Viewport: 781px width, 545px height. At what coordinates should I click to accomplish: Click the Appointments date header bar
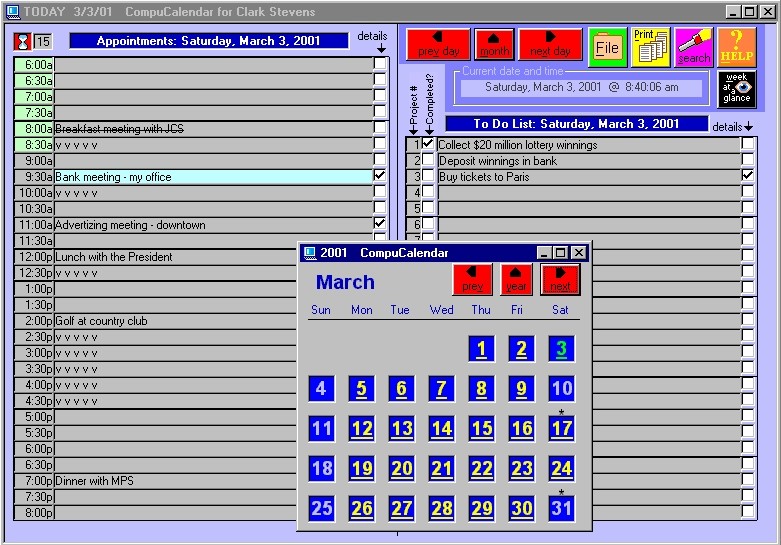(x=209, y=41)
